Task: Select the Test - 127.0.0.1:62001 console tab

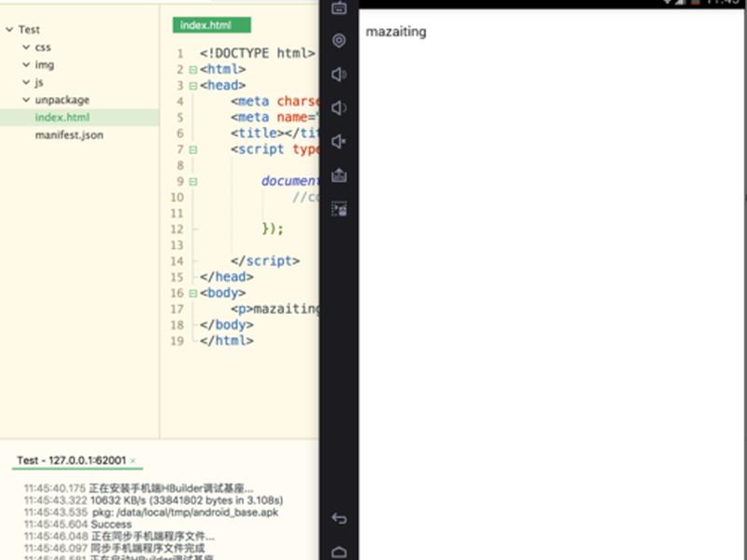Action: (x=72, y=460)
